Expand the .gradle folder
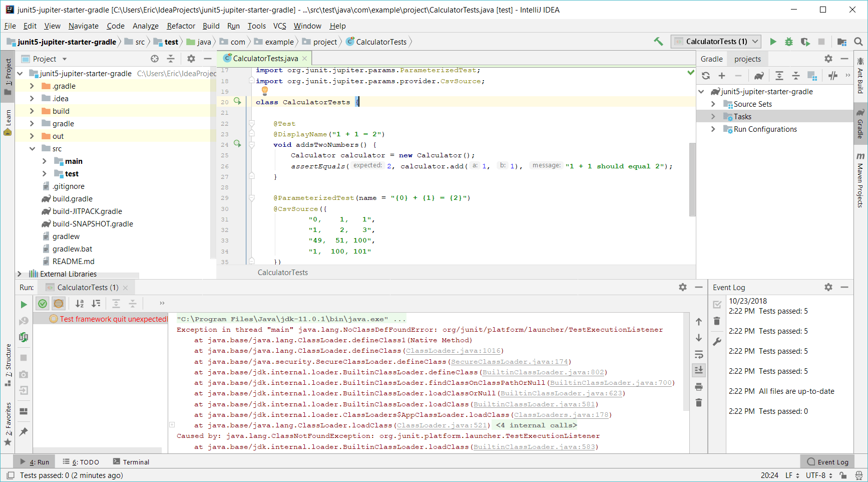 (32, 86)
